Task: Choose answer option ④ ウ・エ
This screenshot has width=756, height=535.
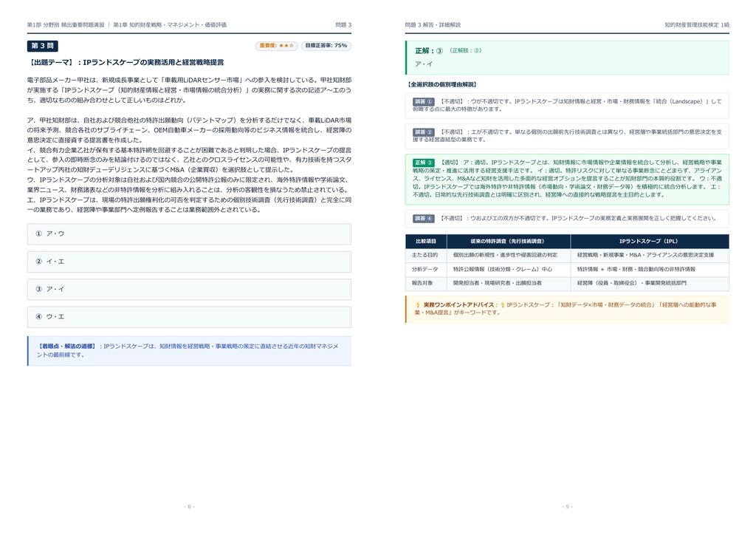Action: tap(189, 317)
